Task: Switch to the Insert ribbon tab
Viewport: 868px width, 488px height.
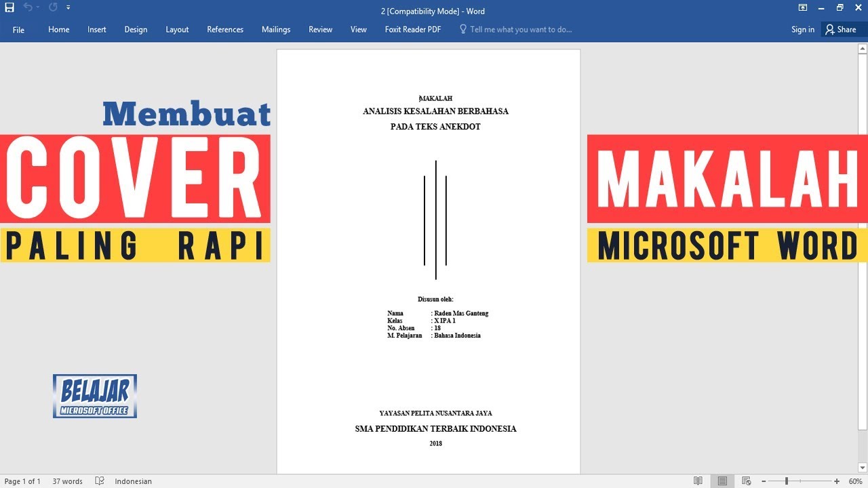Action: (x=97, y=30)
